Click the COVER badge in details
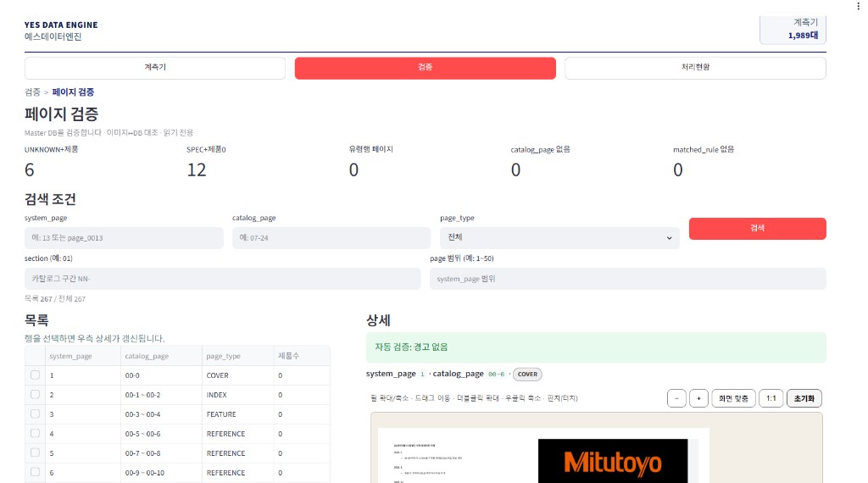 tap(527, 374)
